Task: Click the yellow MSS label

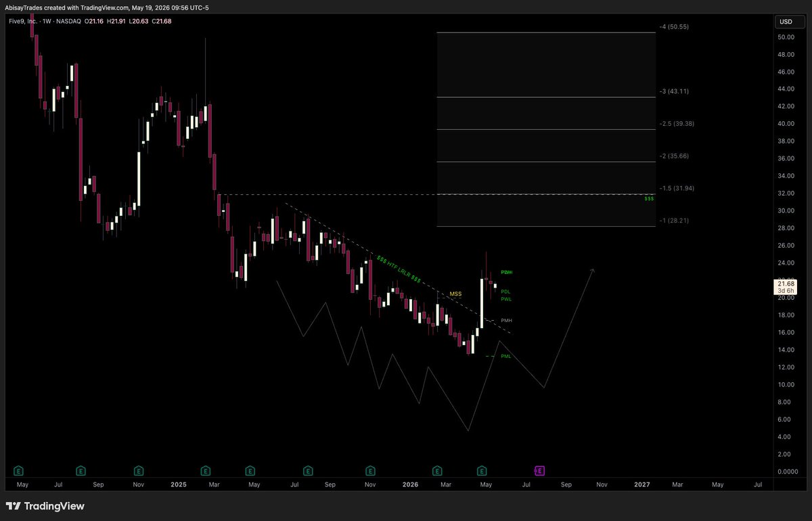Action: 455,294
